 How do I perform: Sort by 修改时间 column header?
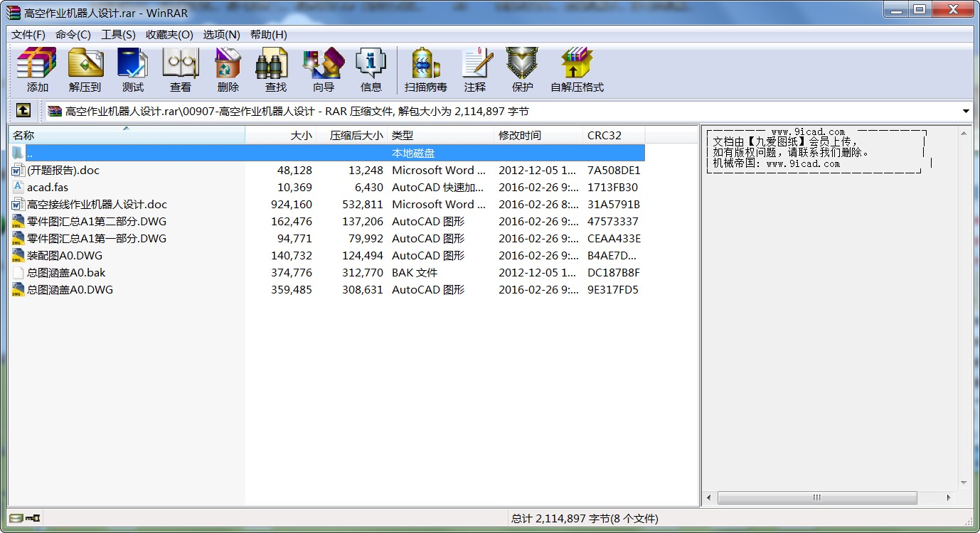click(537, 135)
